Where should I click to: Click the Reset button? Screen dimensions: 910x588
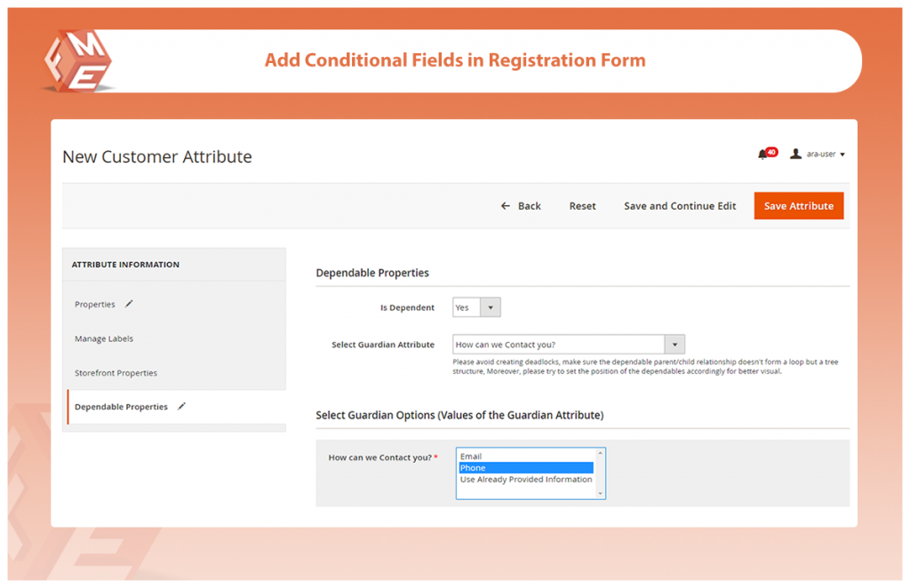pyautogui.click(x=582, y=206)
